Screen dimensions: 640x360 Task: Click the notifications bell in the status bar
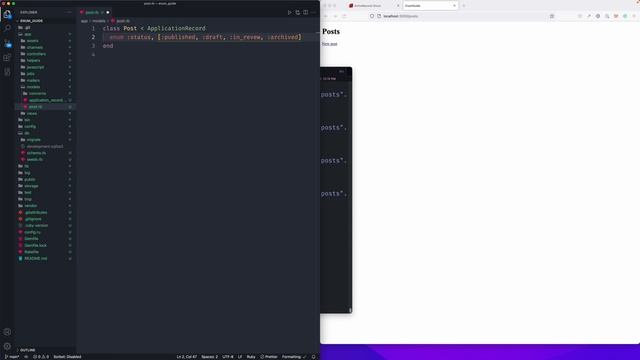click(x=313, y=357)
